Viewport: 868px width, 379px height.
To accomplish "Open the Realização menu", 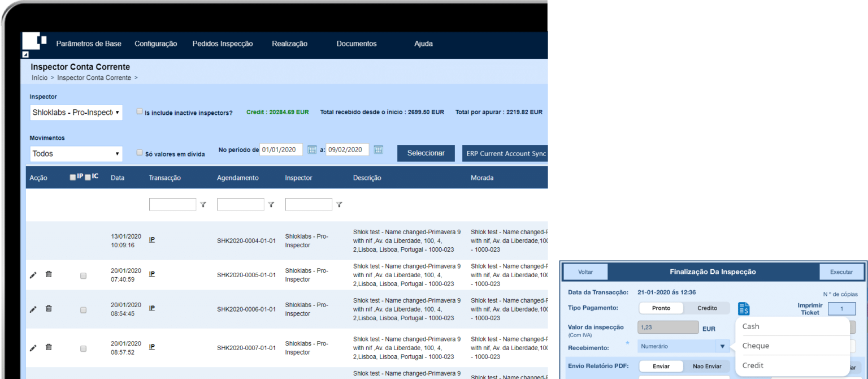I will coord(289,44).
